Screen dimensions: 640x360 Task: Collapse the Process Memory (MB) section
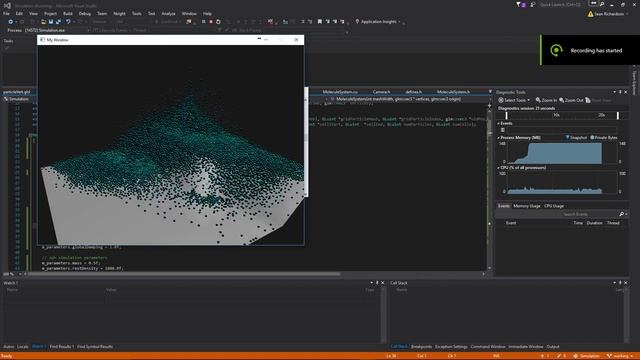pyautogui.click(x=498, y=138)
